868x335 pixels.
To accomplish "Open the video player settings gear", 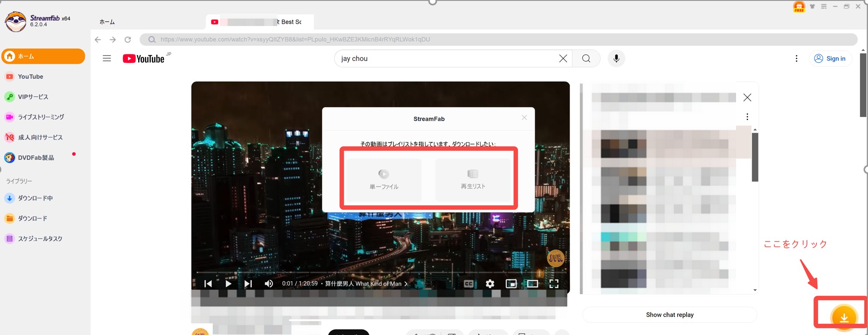I will [x=490, y=283].
